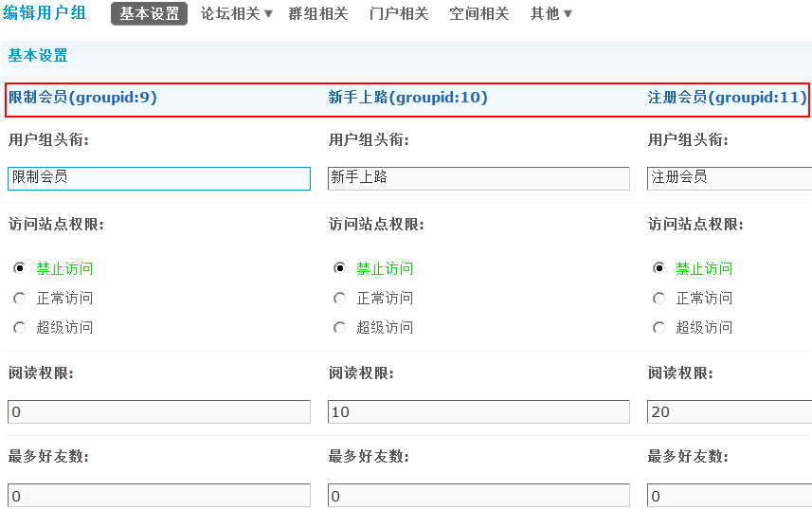This screenshot has width=812, height=510.
Task: Click the 限制会员 用户组头衔 text field
Action: 159,178
